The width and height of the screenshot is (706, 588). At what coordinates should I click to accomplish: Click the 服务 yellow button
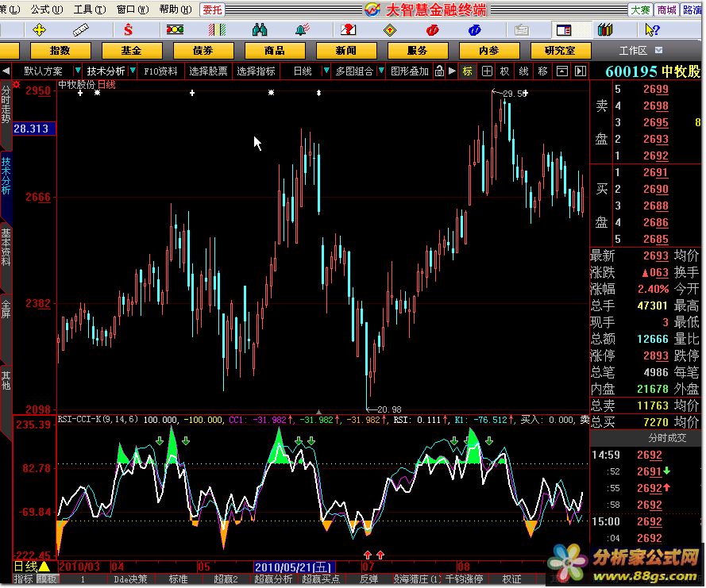point(418,50)
